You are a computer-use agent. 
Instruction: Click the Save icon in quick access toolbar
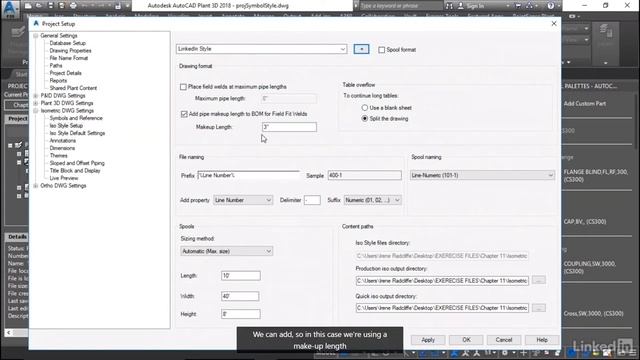[51, 6]
